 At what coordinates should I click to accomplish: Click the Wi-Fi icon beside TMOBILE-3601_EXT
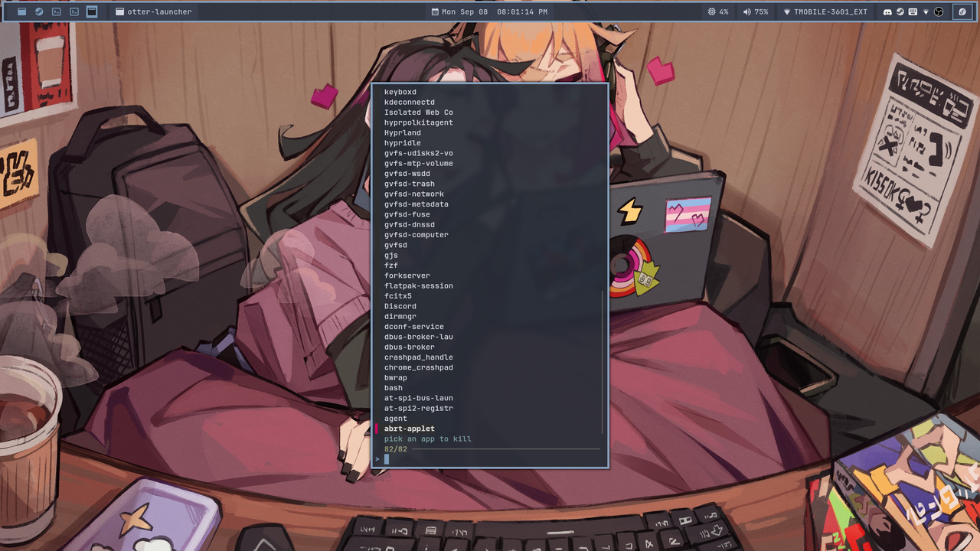(x=787, y=12)
